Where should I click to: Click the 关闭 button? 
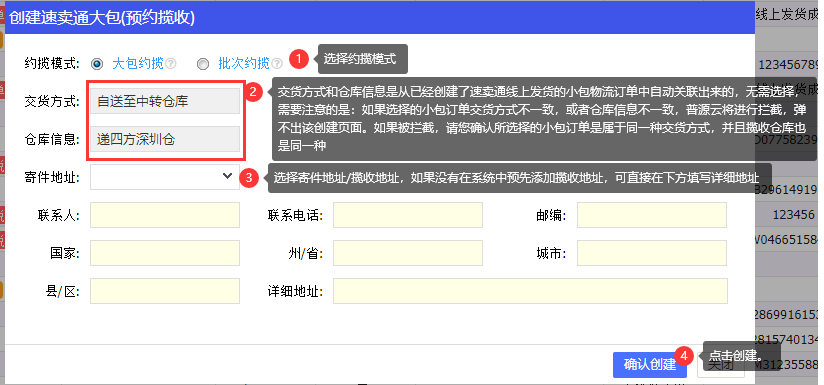click(x=720, y=365)
